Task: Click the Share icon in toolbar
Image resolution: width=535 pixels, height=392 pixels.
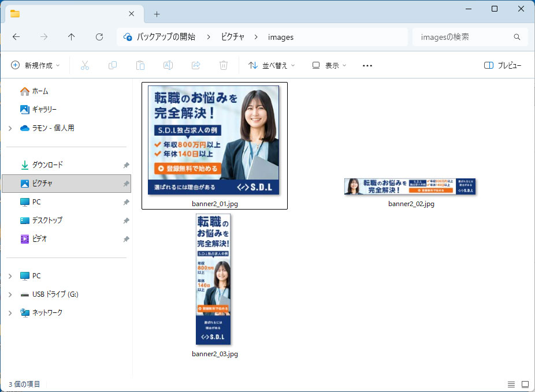Action: (196, 65)
